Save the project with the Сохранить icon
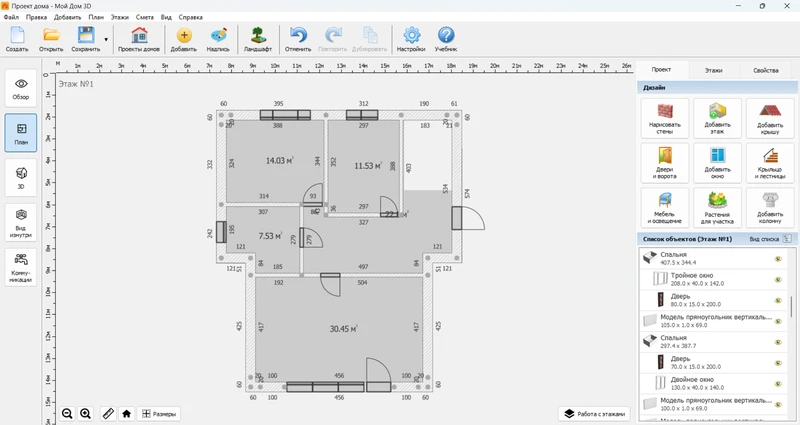Viewport: 800px width, 425px height. click(86, 39)
